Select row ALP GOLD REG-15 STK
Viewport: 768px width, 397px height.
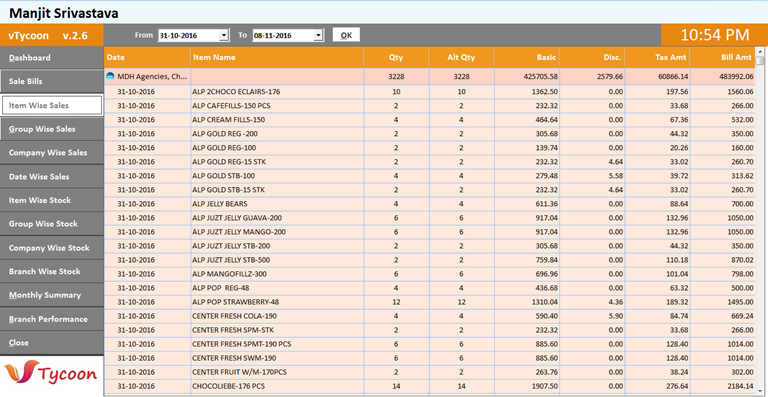pos(430,162)
